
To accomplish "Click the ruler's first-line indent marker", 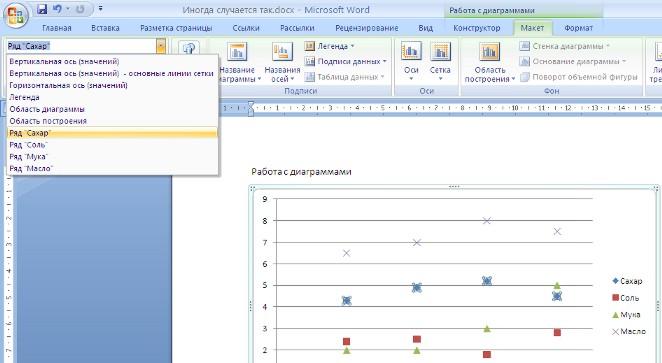I will tap(251, 105).
